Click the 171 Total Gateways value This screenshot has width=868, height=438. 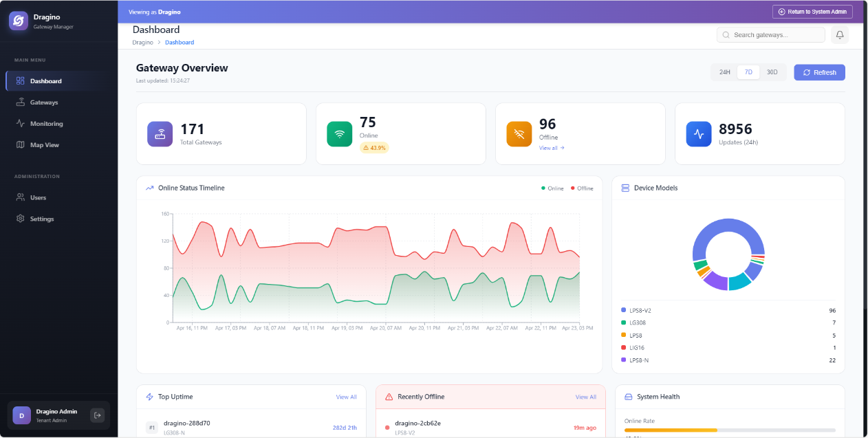pyautogui.click(x=193, y=129)
